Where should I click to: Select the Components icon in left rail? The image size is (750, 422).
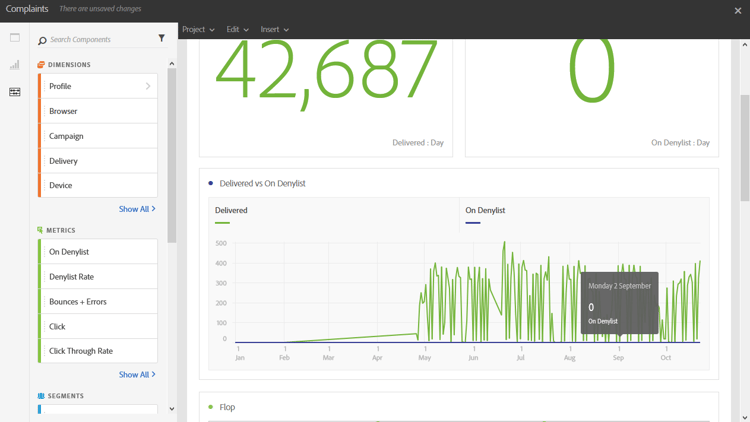[15, 92]
